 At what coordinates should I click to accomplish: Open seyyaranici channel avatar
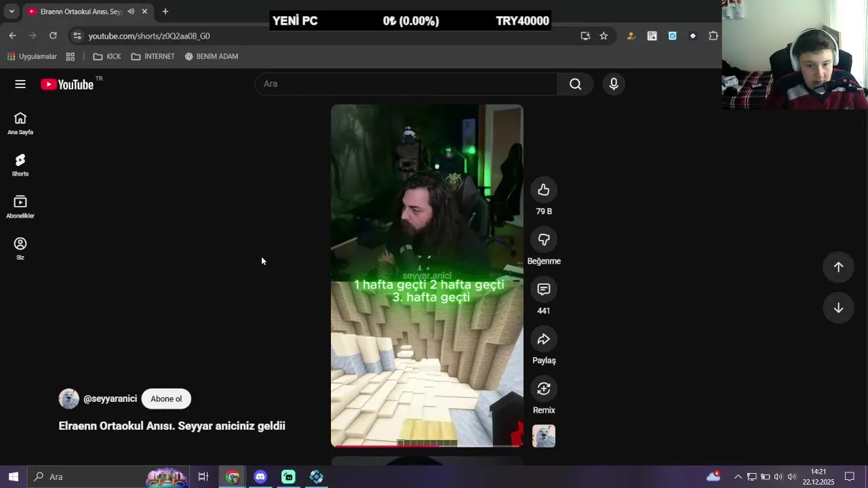pos(68,399)
